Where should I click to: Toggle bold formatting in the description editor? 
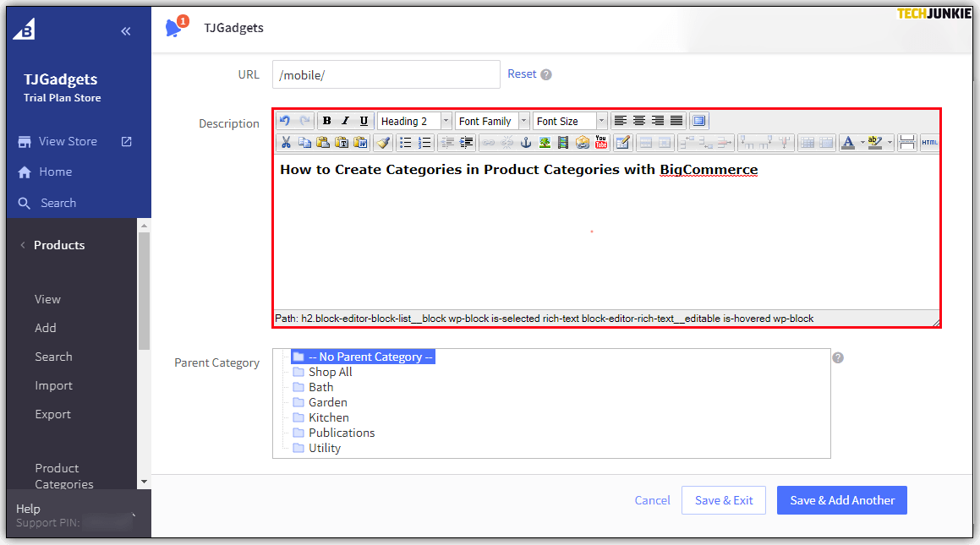(327, 121)
